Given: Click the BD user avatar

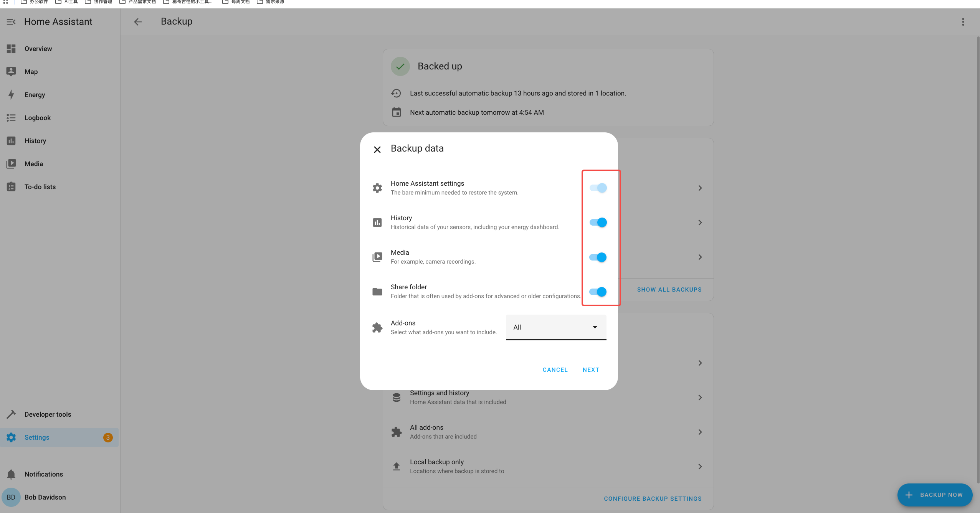Looking at the screenshot, I should [x=11, y=497].
